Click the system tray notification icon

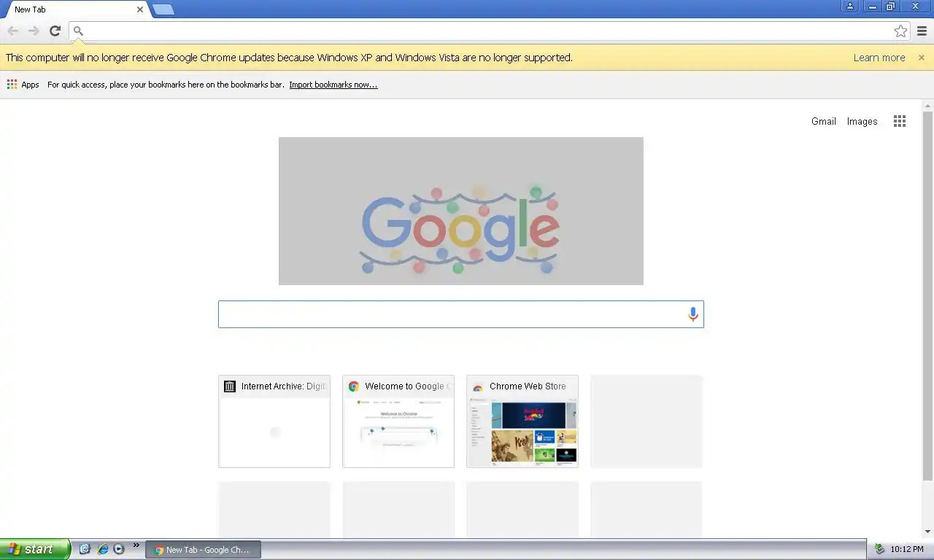[879, 549]
